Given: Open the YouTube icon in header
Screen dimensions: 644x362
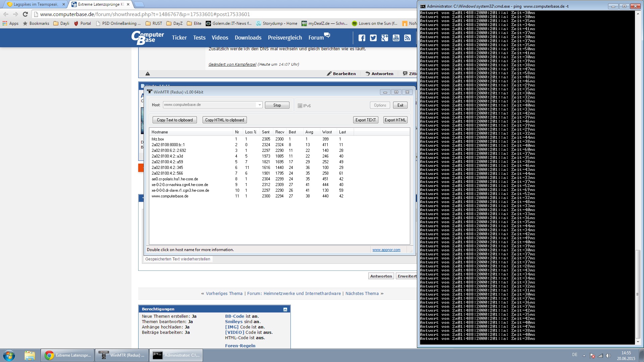Looking at the screenshot, I should point(396,38).
